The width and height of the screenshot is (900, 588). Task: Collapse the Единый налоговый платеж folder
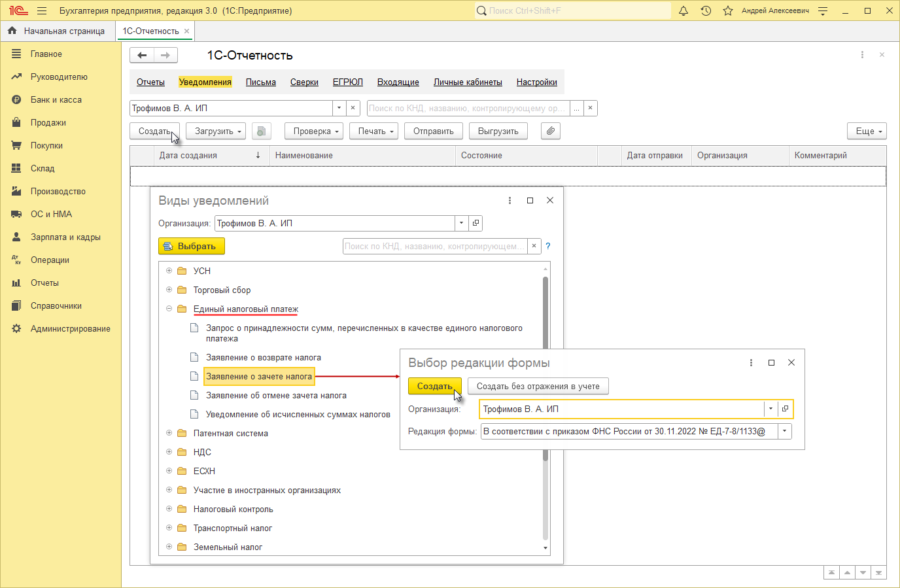coord(169,309)
